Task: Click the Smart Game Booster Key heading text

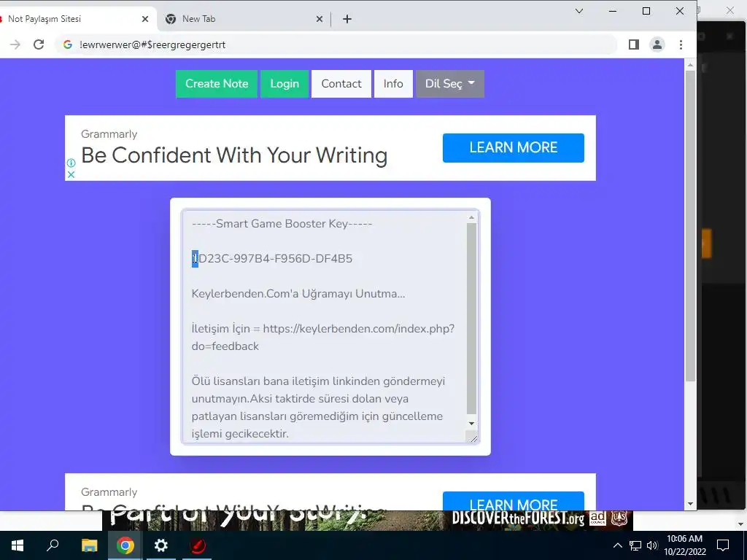Action: [x=282, y=224]
